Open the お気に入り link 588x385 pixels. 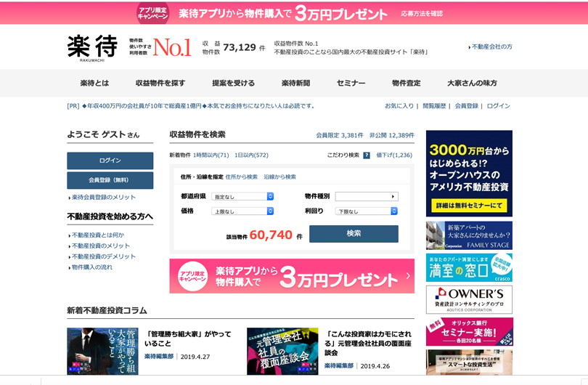399,106
